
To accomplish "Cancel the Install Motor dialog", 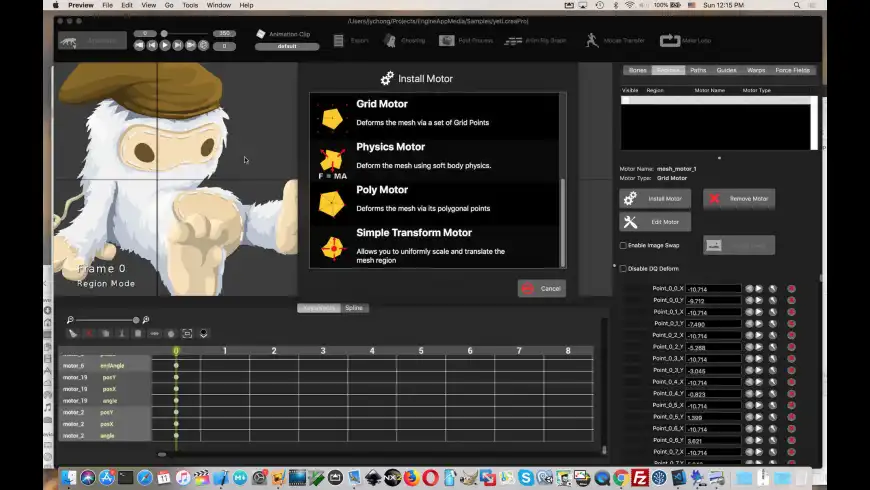I will coord(541,288).
